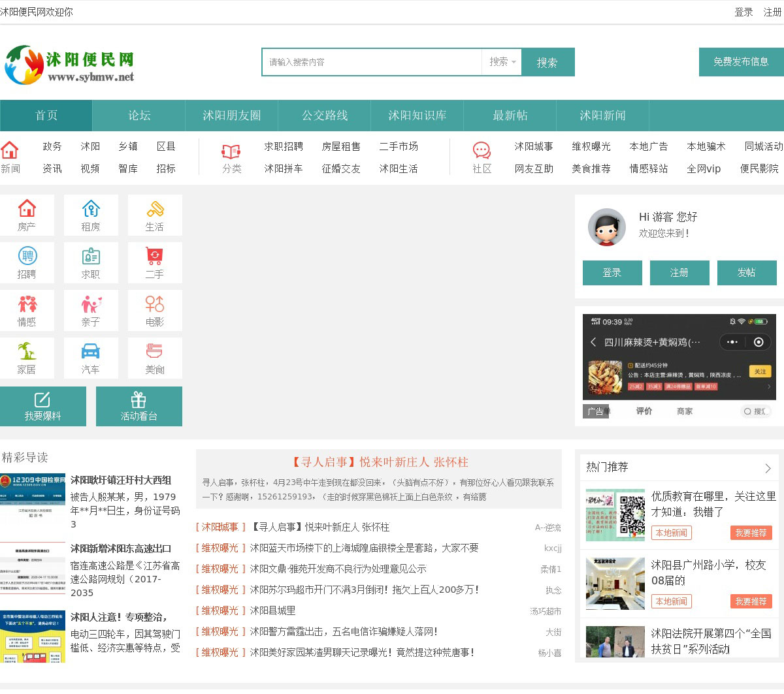Open the 搜索 search type dropdown
Image resolution: width=784 pixels, height=694 pixels.
[x=502, y=62]
